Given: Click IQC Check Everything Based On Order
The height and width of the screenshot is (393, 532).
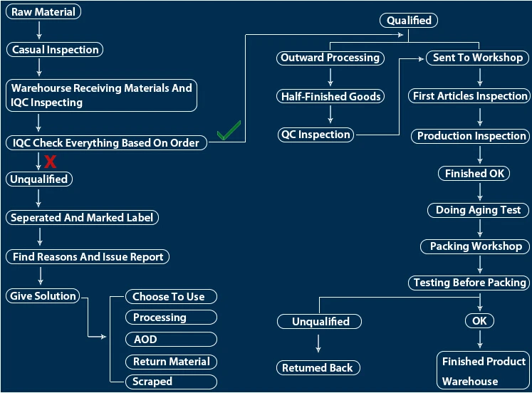Looking at the screenshot, I should [106, 143].
